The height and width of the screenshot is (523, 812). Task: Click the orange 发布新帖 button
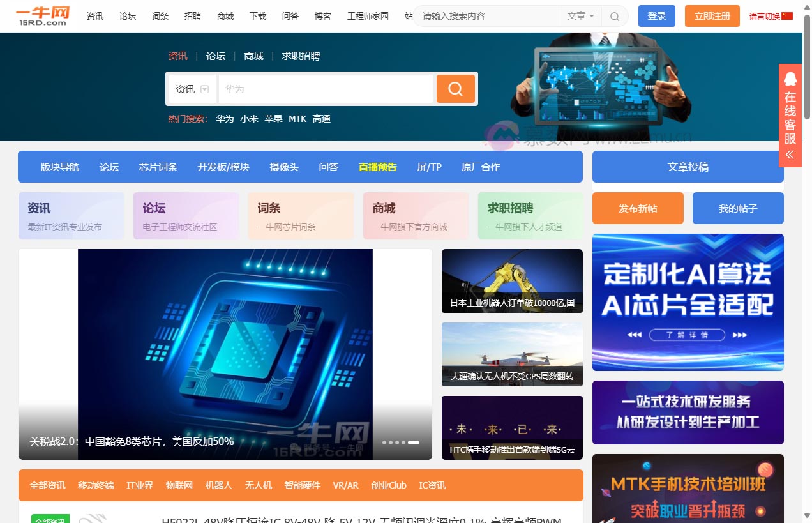pyautogui.click(x=637, y=208)
